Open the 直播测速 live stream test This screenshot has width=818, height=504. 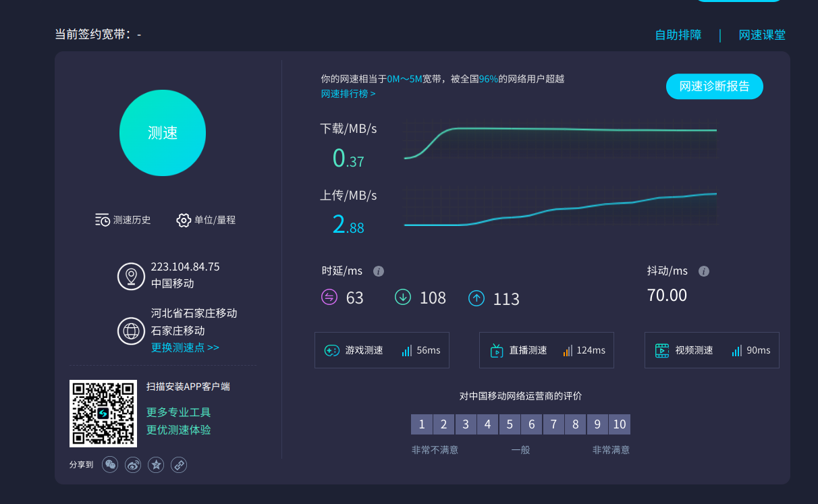(547, 350)
